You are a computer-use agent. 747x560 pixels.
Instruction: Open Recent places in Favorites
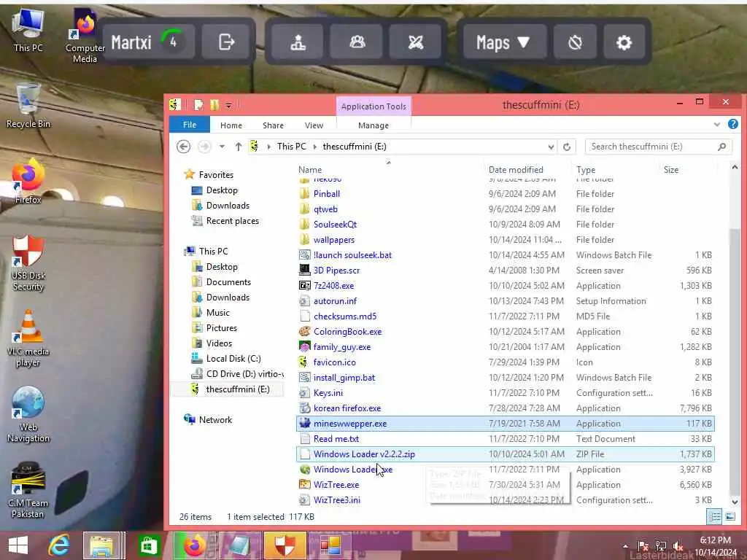233,221
